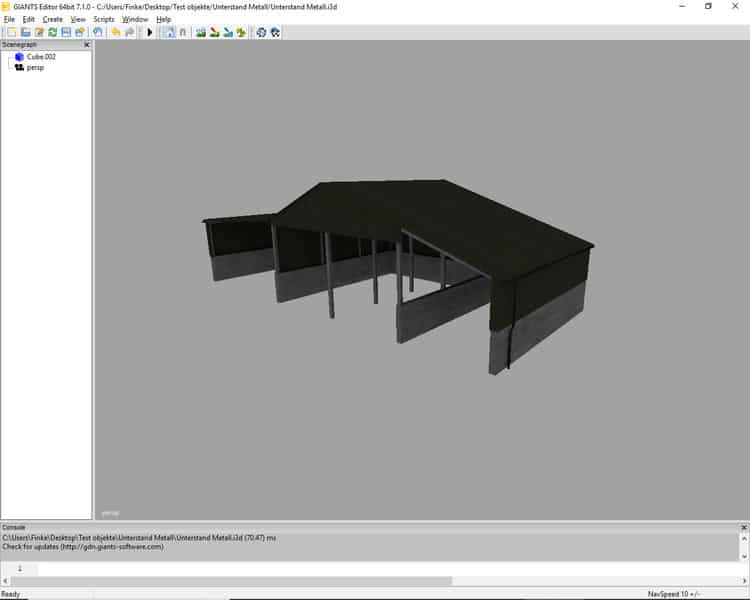
Task: Click the last sphere icon in the toolbar
Action: [275, 32]
